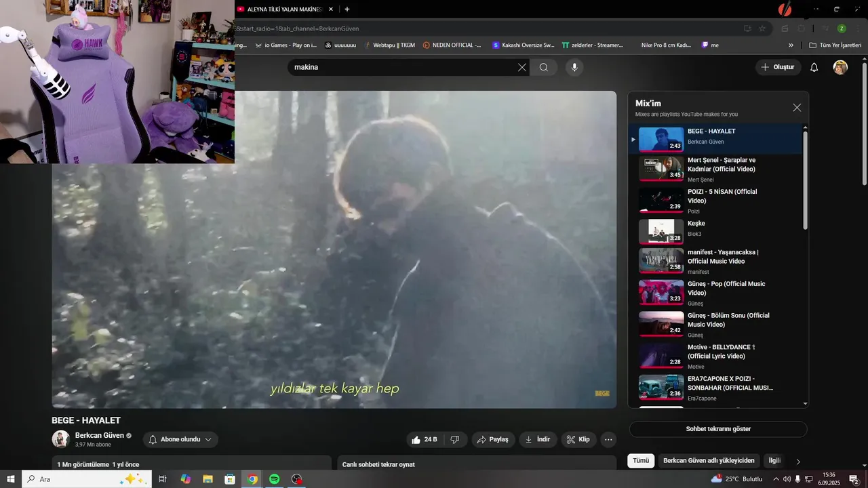The height and width of the screenshot is (488, 868).
Task: Open account avatar menu
Action: click(840, 67)
